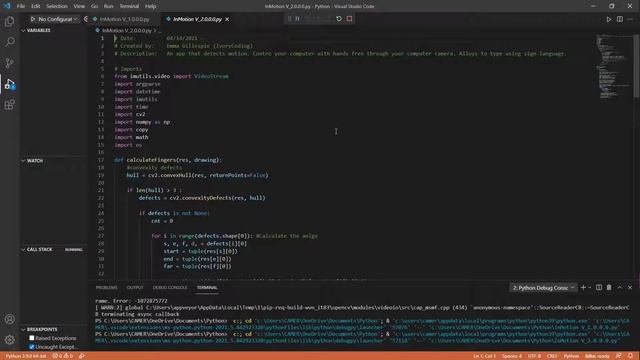Maximize the terminal panel with chevron up
This screenshot has width=640, height=360.
620,288
